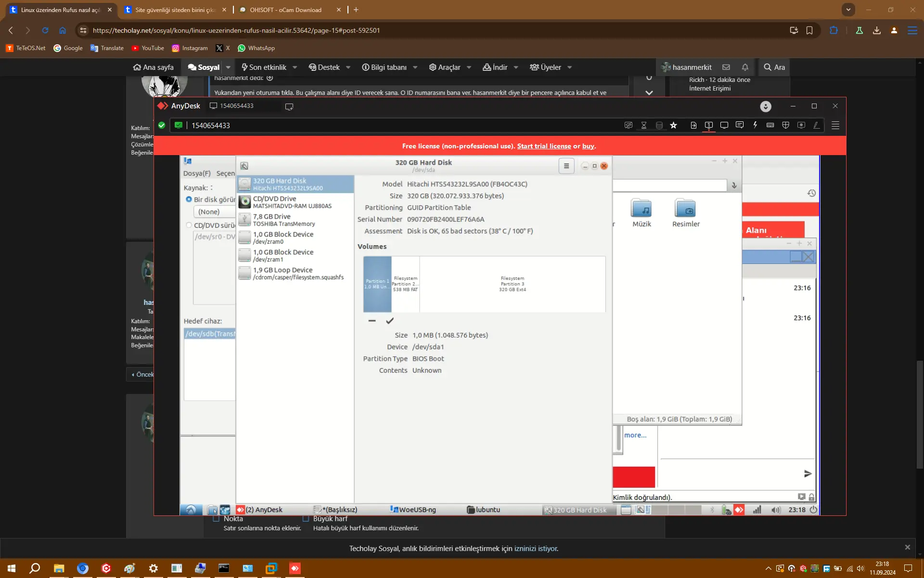The width and height of the screenshot is (924, 578).
Task: Click partition checkmark icon under Volumes
Action: point(390,321)
